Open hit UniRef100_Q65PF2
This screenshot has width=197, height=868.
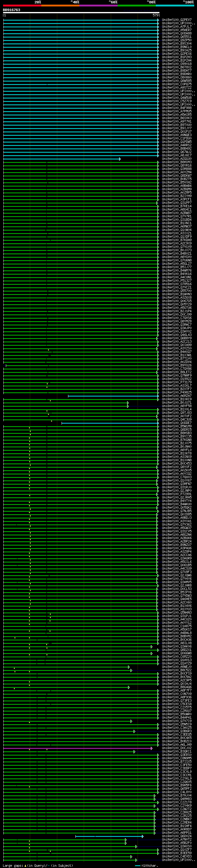[177, 789]
